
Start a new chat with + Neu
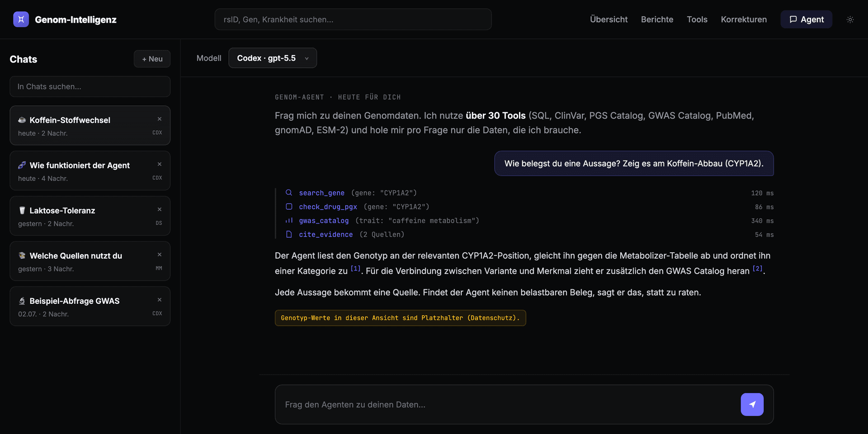pyautogui.click(x=152, y=59)
